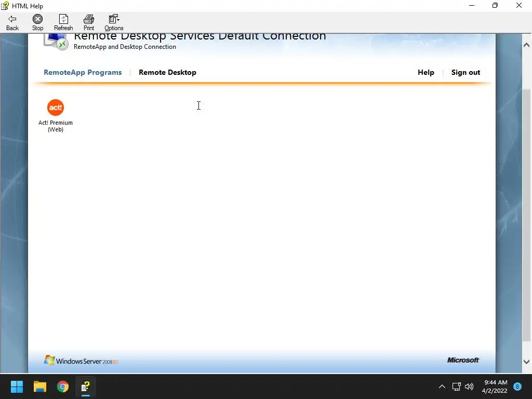
Task: Click the vertical scrollbar thumb
Action: [526, 215]
